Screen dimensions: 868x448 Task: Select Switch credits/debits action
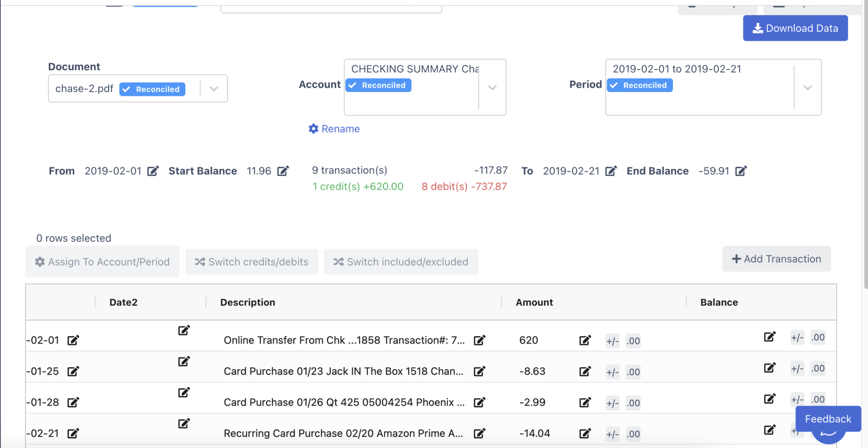[251, 261]
